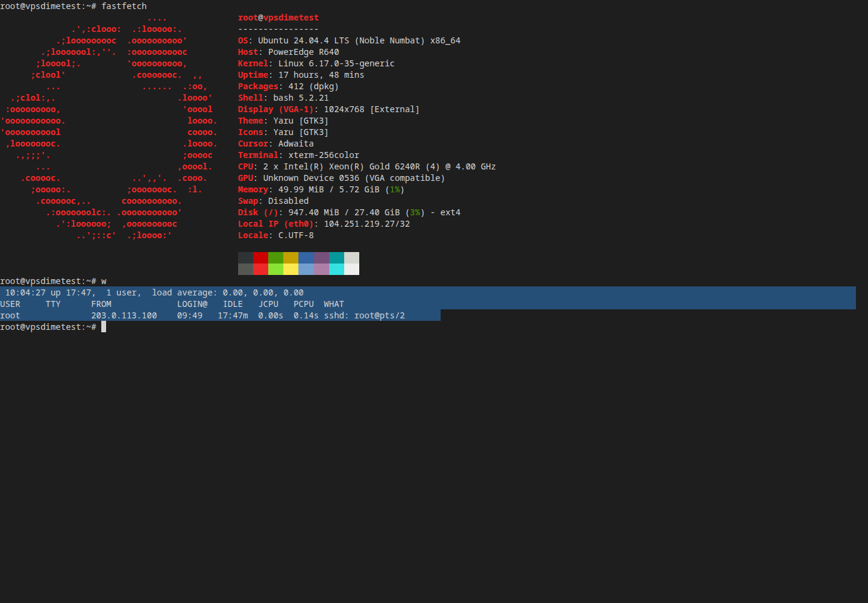Viewport: 868px width, 603px height.
Task: Select the source IP 203.0.113.100
Action: pyautogui.click(x=124, y=315)
